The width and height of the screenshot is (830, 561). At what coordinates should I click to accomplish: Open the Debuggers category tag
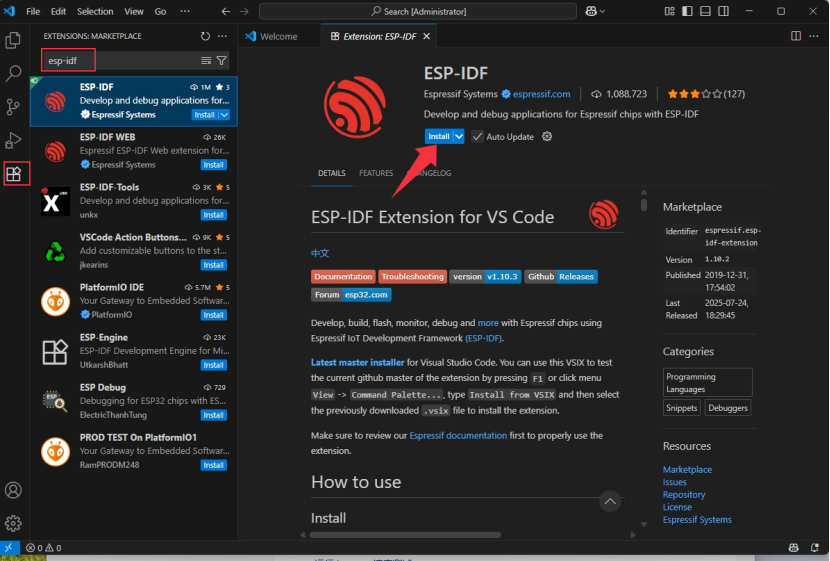[x=728, y=408]
